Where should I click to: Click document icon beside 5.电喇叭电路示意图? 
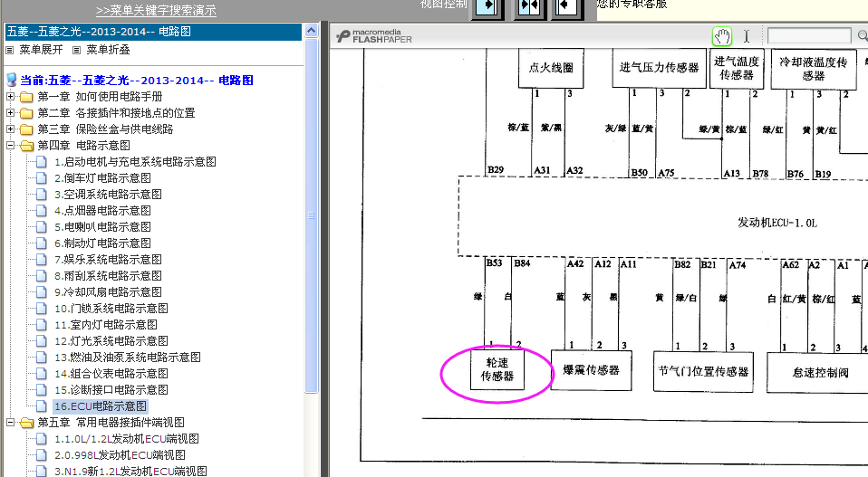click(x=42, y=227)
